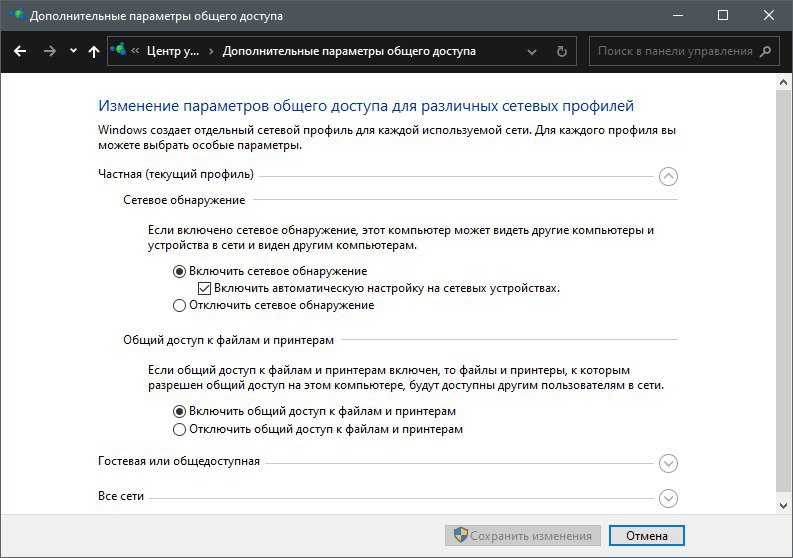The height and width of the screenshot is (558, 793).
Task: Click the 'Все сети' label text
Action: click(x=121, y=496)
